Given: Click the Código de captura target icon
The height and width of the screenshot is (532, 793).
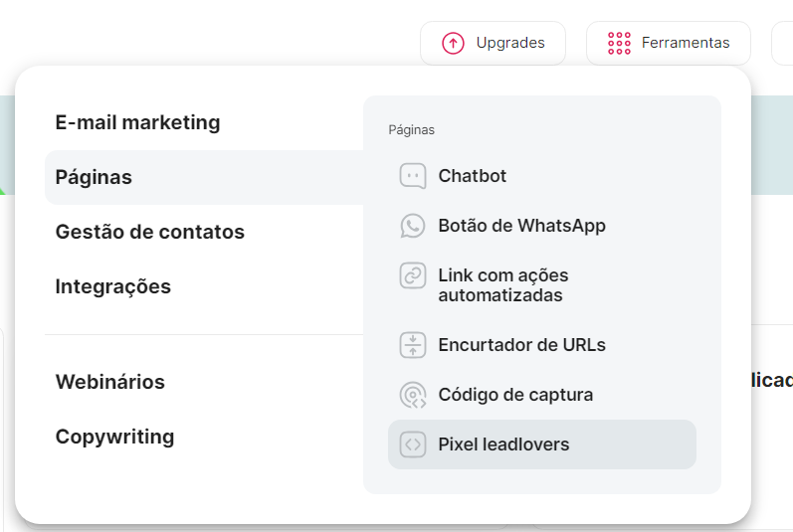Looking at the screenshot, I should point(413,395).
